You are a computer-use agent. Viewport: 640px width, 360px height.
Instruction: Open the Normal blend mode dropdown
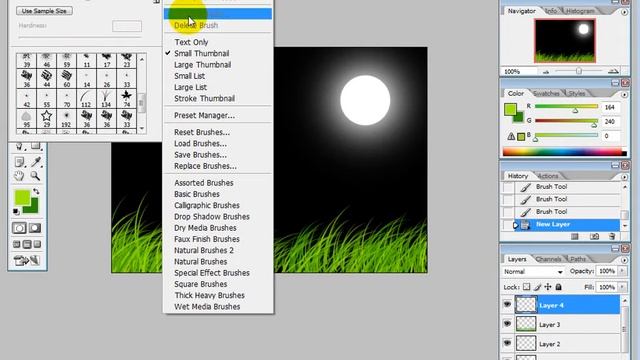point(533,271)
